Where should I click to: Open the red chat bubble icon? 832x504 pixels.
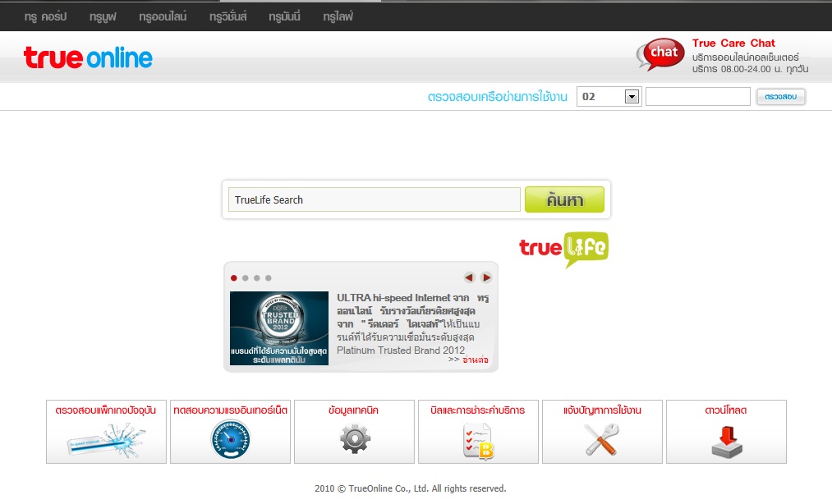coord(660,54)
